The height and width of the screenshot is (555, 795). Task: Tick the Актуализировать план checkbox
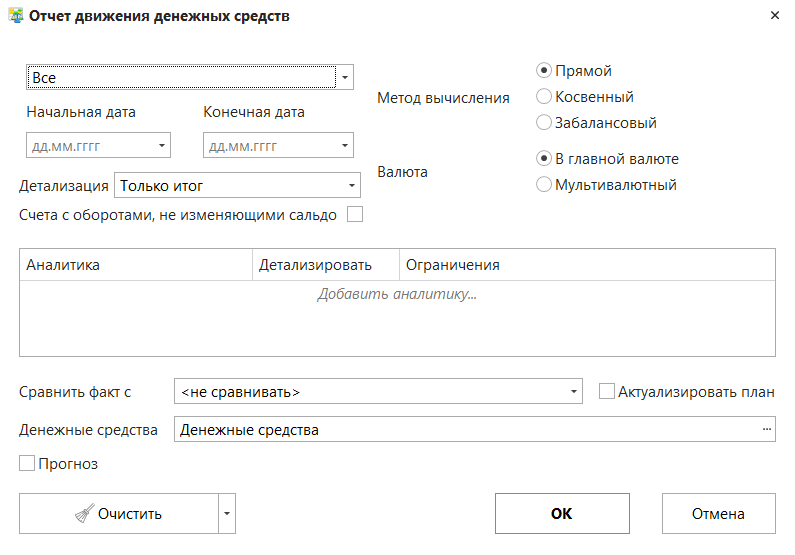click(x=606, y=392)
